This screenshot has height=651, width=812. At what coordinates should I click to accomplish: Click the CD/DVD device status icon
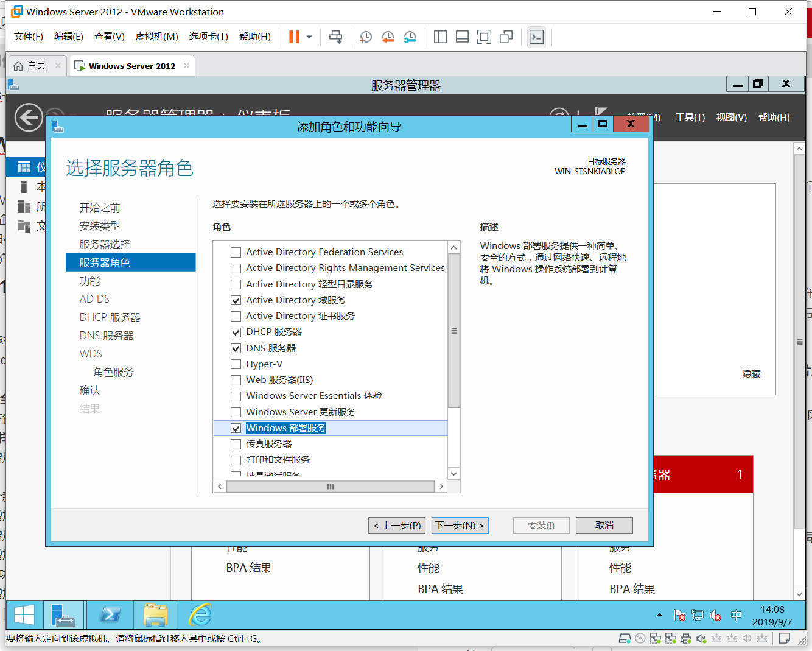pyautogui.click(x=640, y=638)
